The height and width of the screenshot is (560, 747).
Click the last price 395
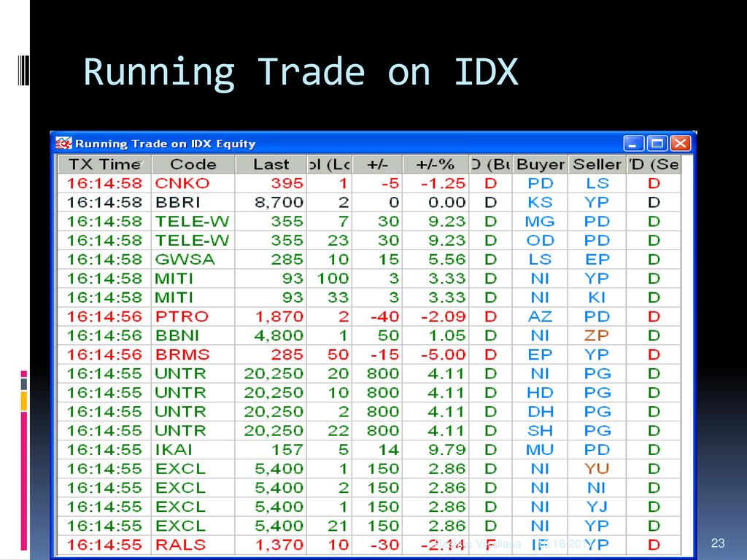[287, 183]
